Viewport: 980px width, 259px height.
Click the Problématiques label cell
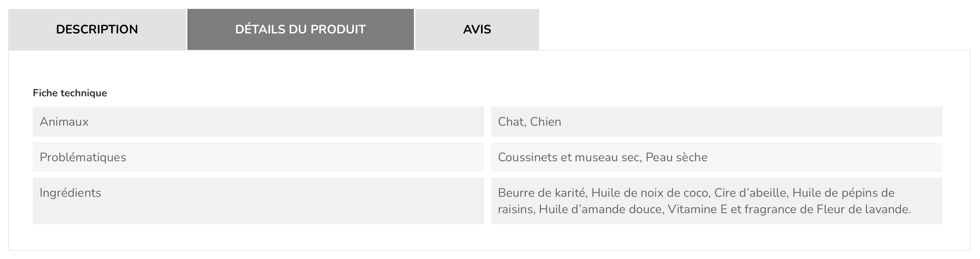[x=258, y=157]
